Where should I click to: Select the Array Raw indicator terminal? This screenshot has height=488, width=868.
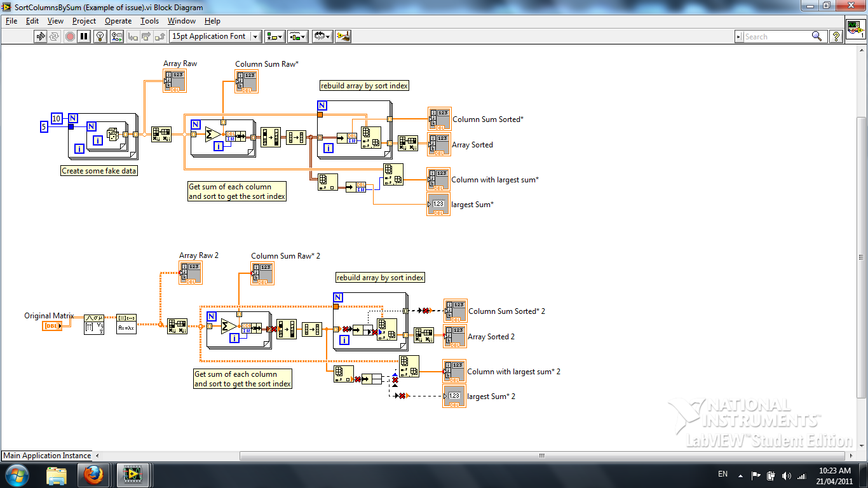pos(173,81)
